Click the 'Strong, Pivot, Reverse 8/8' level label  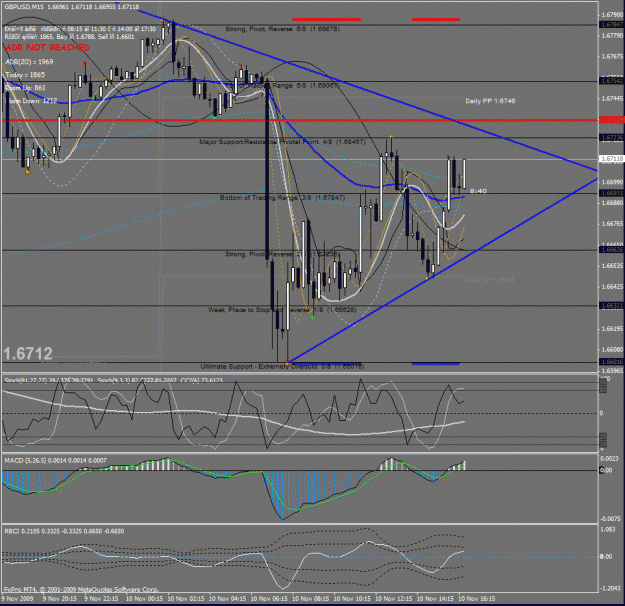click(283, 29)
